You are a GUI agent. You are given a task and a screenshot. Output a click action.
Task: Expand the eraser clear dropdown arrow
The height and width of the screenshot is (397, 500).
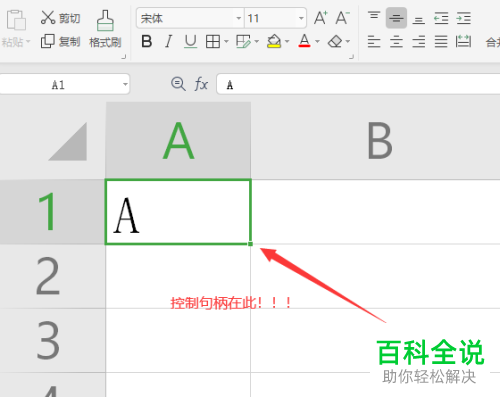(x=348, y=42)
